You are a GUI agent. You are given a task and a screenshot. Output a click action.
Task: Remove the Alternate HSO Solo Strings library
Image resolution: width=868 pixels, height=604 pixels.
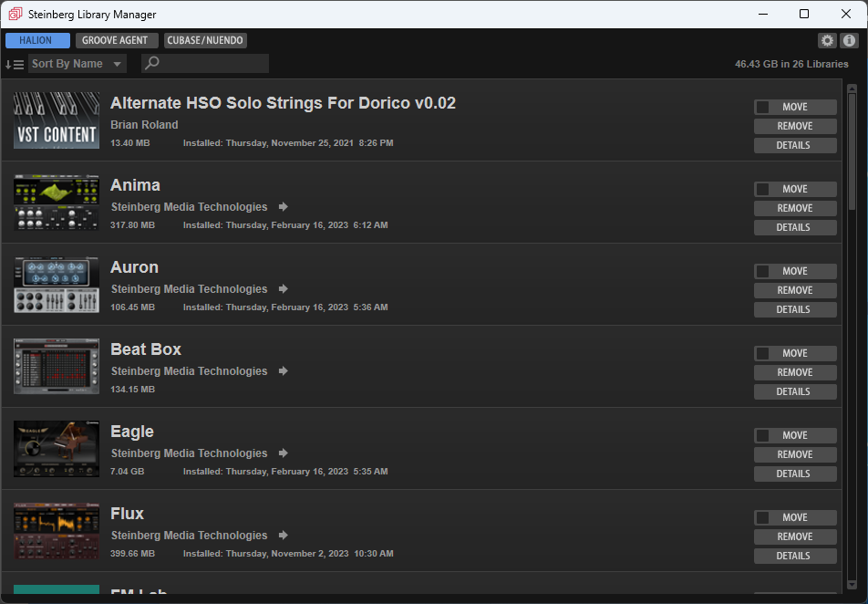point(795,126)
